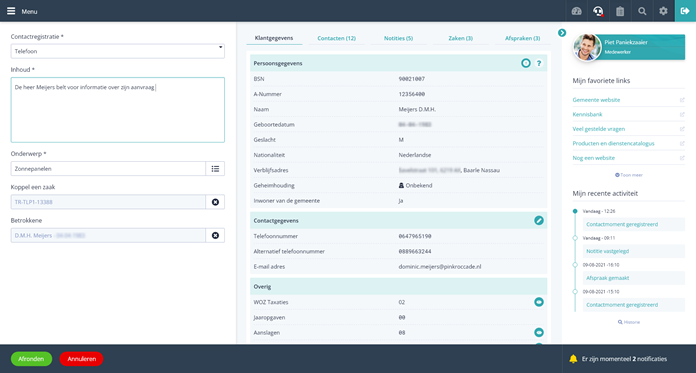The height and width of the screenshot is (373, 696).
Task: View Aanslagen with the eye icon
Action: coord(539,333)
